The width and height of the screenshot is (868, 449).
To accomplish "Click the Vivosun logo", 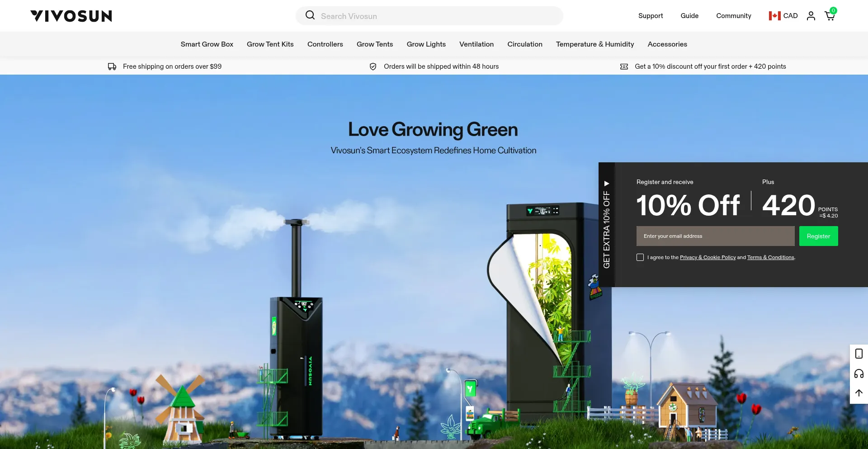I will tap(71, 16).
